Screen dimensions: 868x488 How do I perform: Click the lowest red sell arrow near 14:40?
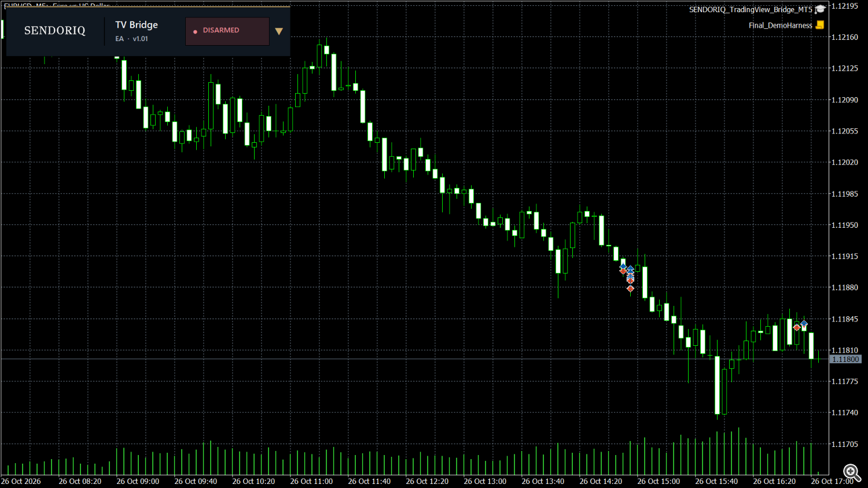630,289
